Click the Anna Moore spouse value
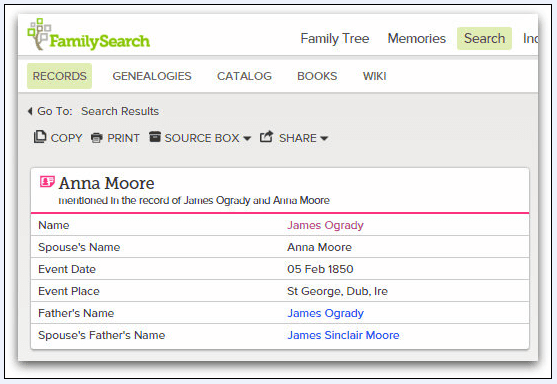Image resolution: width=557 pixels, height=384 pixels. (319, 247)
